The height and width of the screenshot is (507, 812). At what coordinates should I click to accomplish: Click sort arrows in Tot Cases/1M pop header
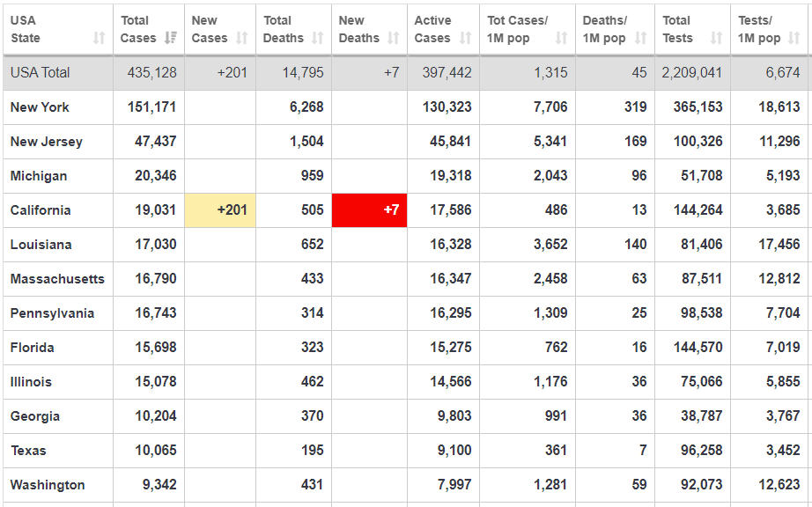tap(561, 38)
